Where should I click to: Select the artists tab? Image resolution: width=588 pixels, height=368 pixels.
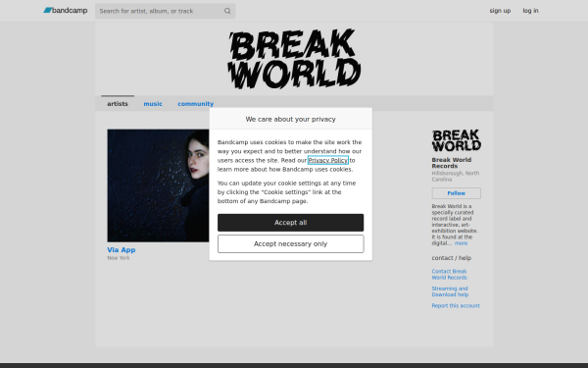pos(118,104)
